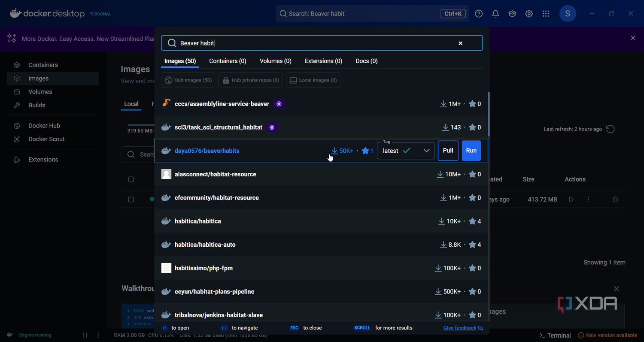
Task: Select cfcommunity/habitat-resource result
Action: click(321, 197)
